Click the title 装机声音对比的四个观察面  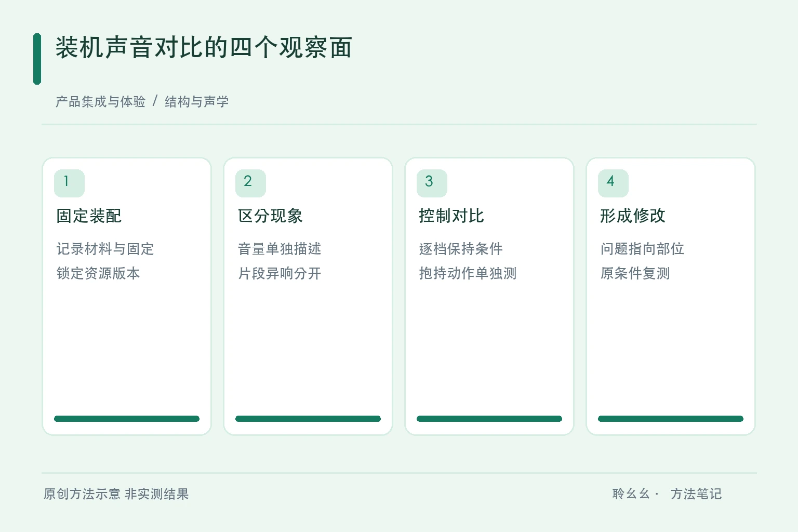coord(204,48)
